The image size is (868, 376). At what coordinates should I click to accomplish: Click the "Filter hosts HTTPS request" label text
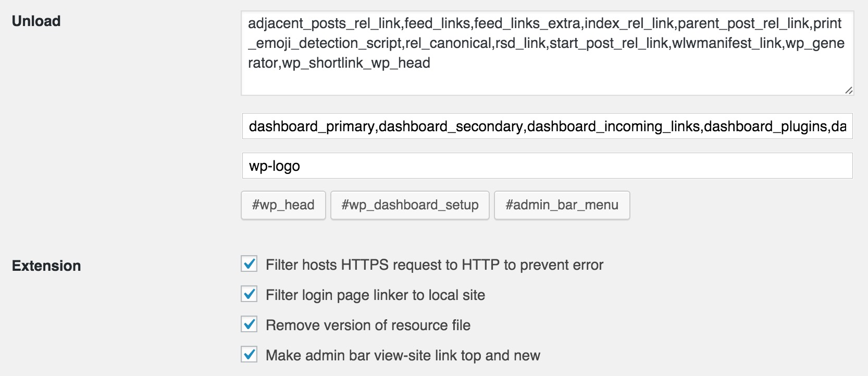pyautogui.click(x=434, y=265)
